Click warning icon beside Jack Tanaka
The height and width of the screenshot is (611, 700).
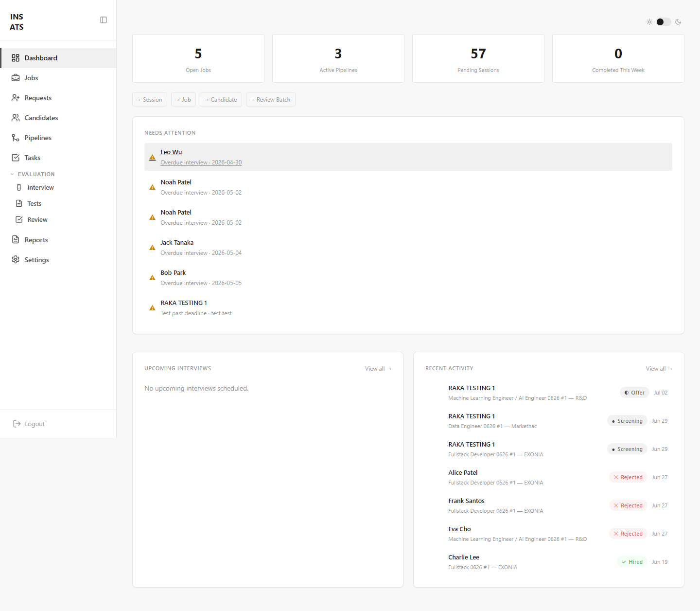[x=152, y=248]
